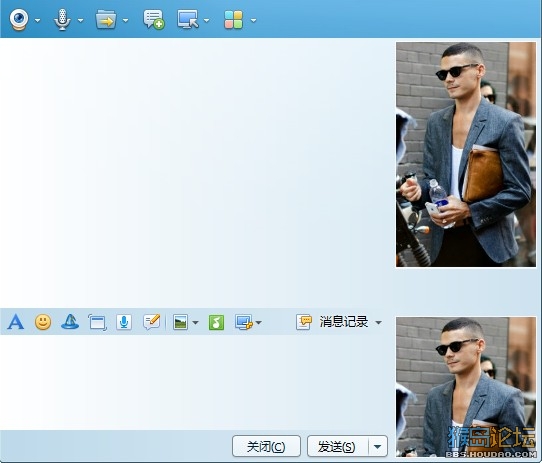Toggle multi-function input notepad icon

point(151,322)
